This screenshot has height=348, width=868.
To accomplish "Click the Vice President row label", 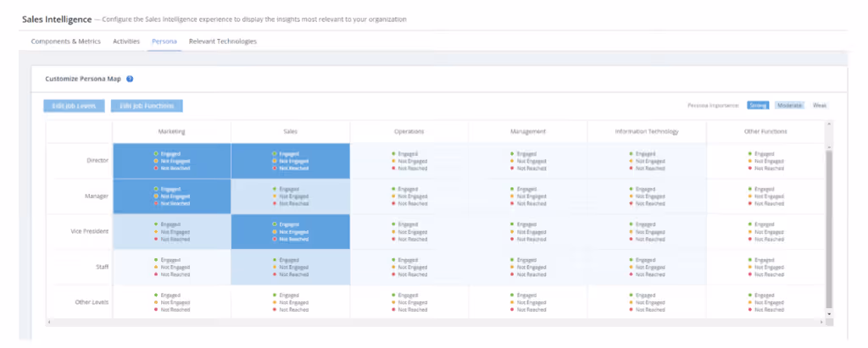I will click(x=88, y=231).
